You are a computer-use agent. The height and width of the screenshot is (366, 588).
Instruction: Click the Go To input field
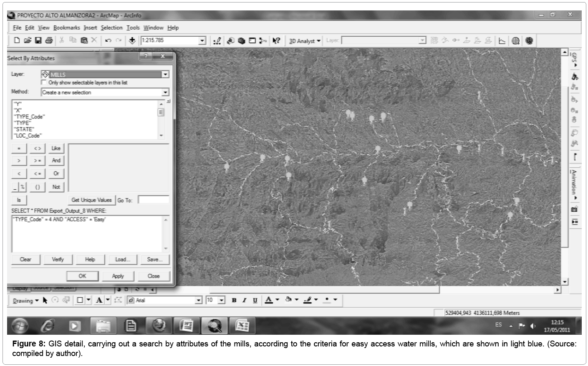click(x=153, y=200)
